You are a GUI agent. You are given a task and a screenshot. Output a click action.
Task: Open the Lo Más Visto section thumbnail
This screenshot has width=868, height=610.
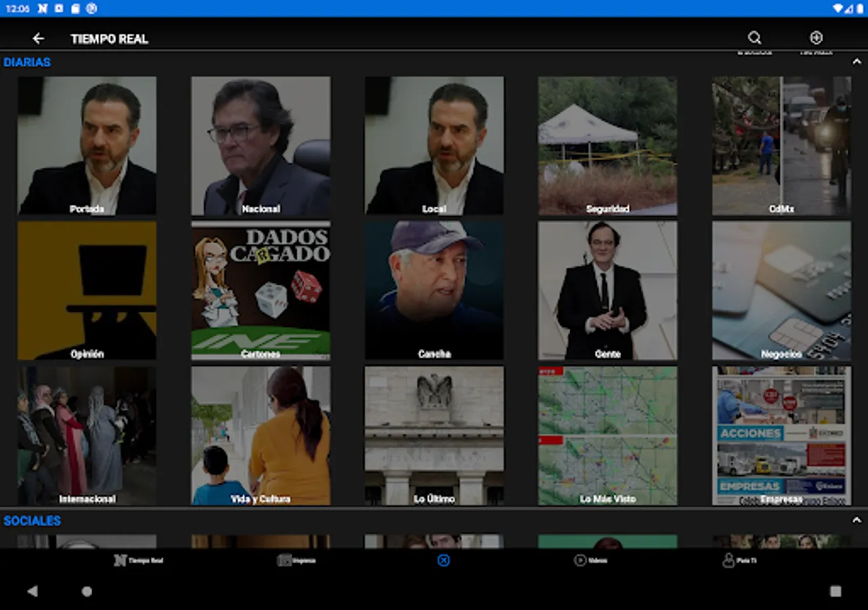click(608, 436)
